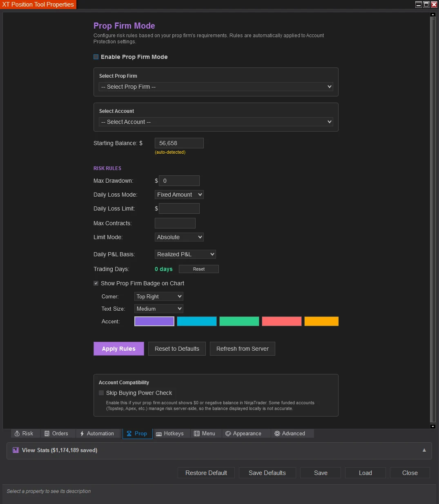The height and width of the screenshot is (504, 439).
Task: Click the Apply Rules button
Action: click(118, 349)
